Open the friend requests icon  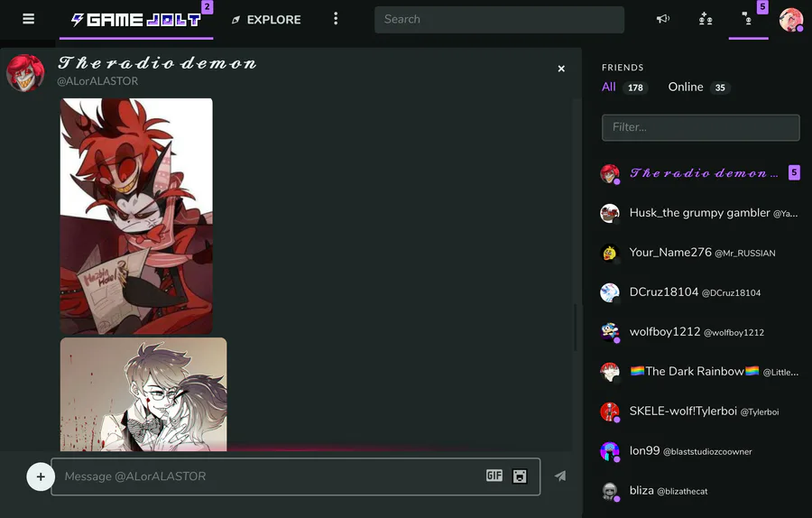pos(706,19)
